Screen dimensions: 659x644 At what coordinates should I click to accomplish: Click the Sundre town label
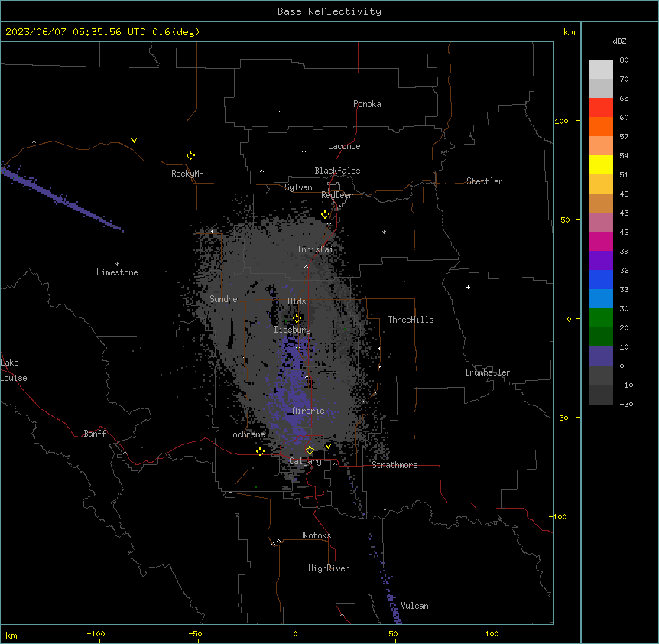pos(223,299)
